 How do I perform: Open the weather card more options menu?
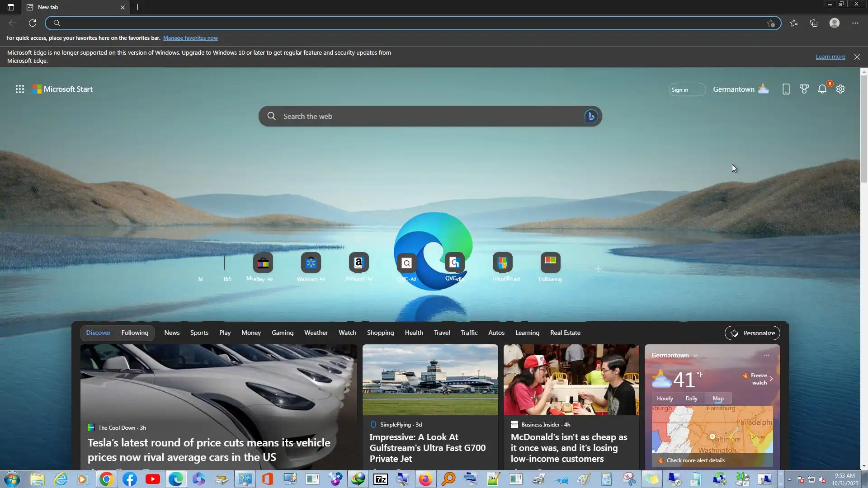pyautogui.click(x=767, y=355)
